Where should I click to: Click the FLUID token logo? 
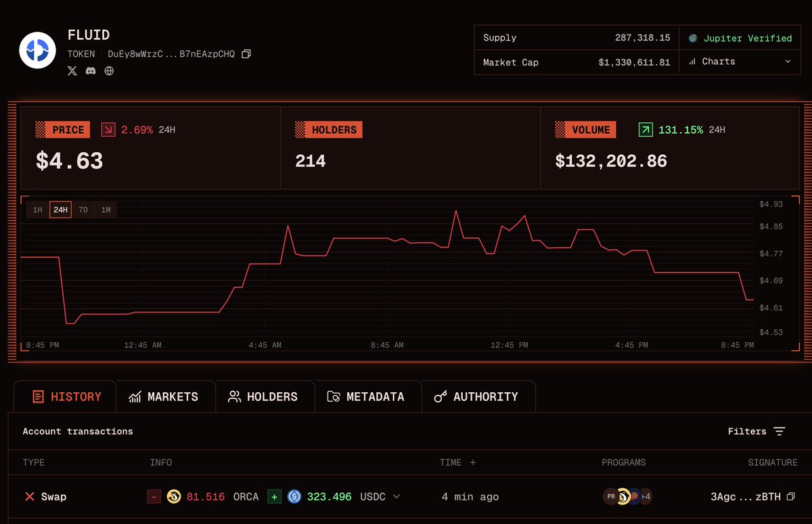(x=37, y=50)
